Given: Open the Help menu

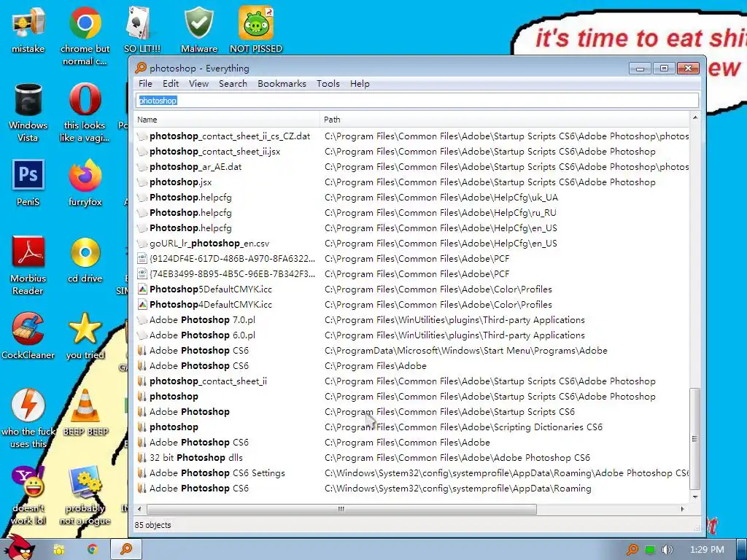Looking at the screenshot, I should pos(360,84).
